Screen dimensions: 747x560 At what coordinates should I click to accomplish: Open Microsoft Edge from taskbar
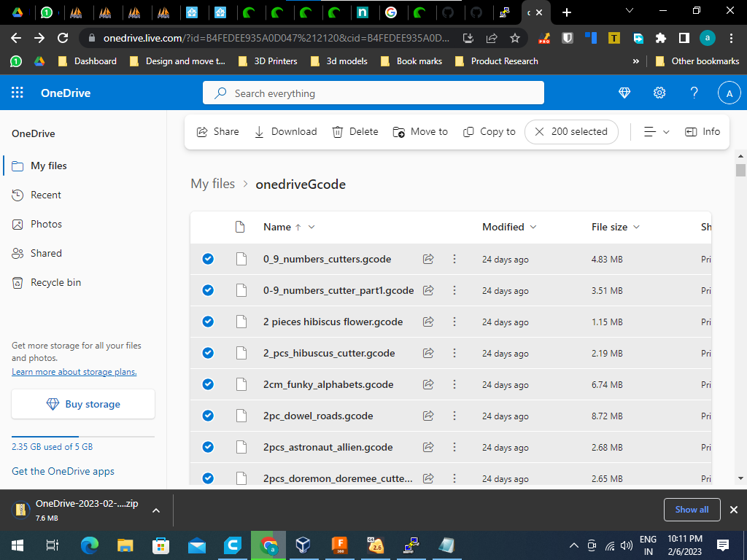coord(89,545)
